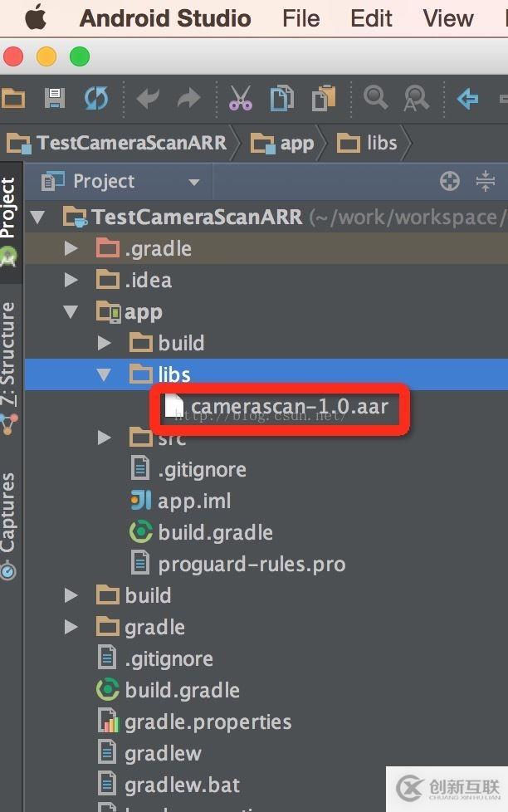Select the app module row

(266, 311)
